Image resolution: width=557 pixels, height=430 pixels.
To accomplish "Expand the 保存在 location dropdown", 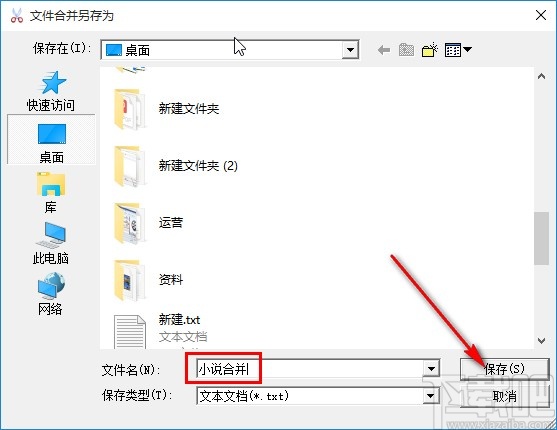I will (350, 50).
